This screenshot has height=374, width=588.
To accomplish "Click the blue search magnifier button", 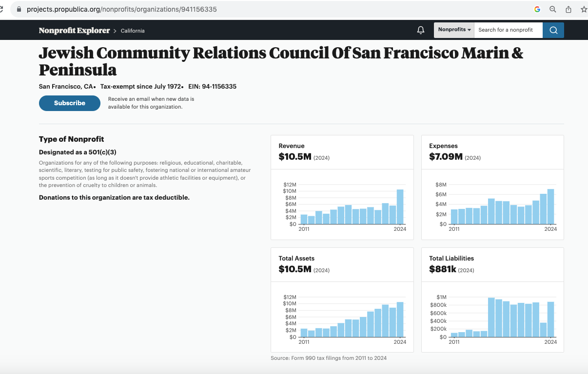I will pyautogui.click(x=553, y=30).
